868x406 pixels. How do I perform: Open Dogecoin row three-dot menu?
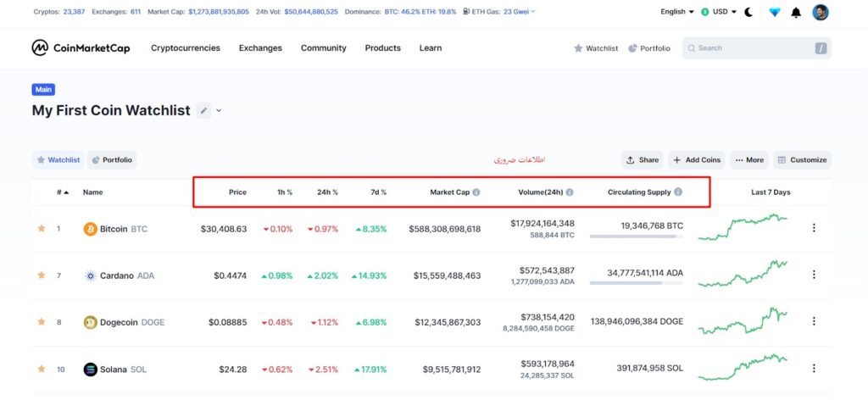click(x=813, y=321)
